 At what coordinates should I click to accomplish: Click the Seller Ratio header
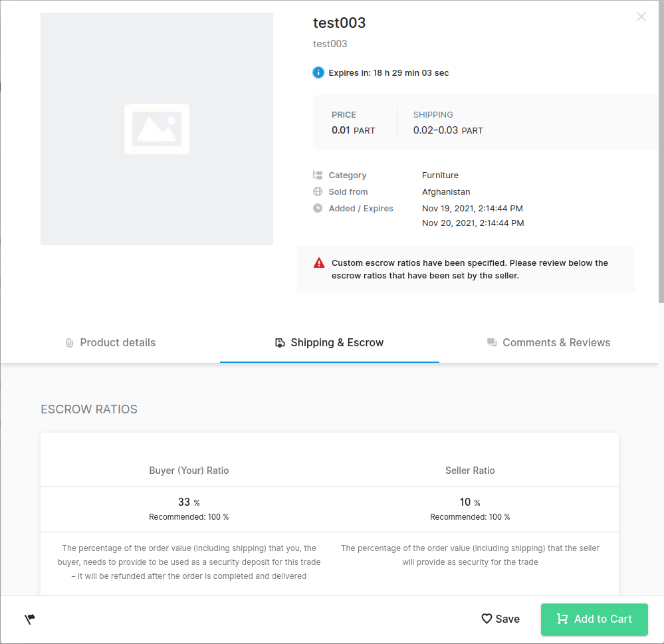coord(470,471)
